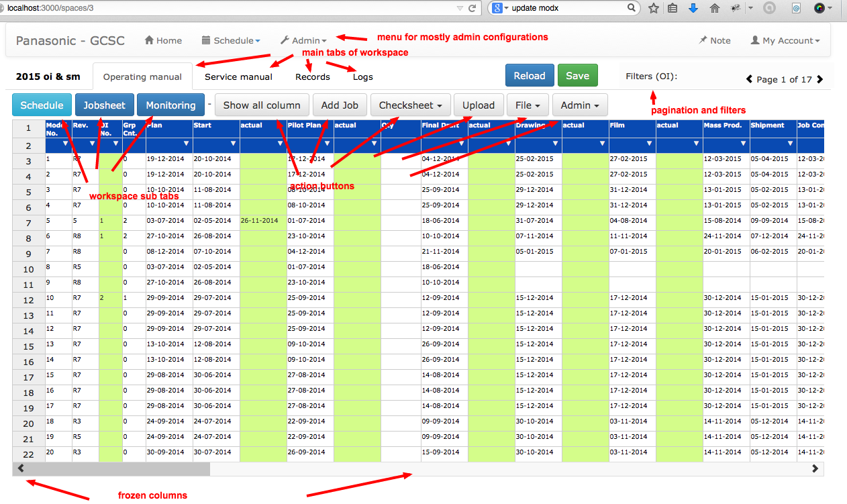Expand the File dropdown button
847x504 pixels.
[x=528, y=105]
